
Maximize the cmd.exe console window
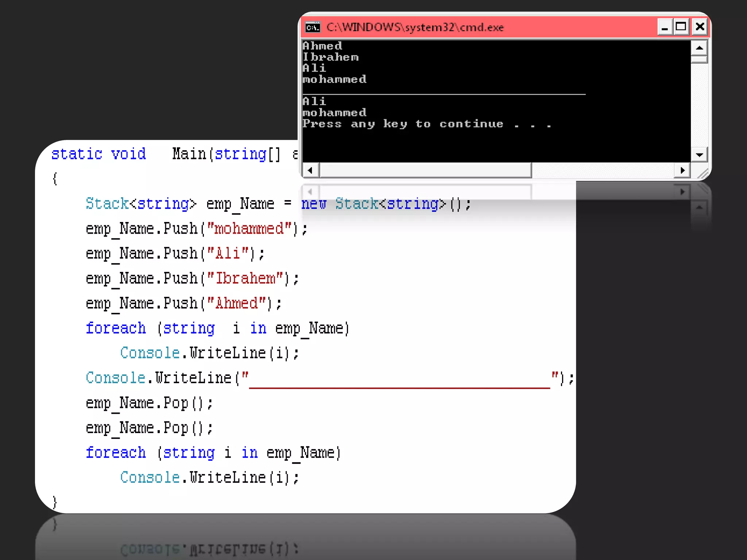point(681,27)
